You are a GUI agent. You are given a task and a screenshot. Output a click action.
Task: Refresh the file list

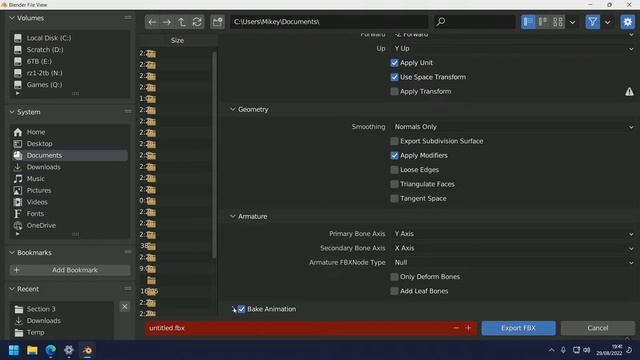tap(197, 22)
